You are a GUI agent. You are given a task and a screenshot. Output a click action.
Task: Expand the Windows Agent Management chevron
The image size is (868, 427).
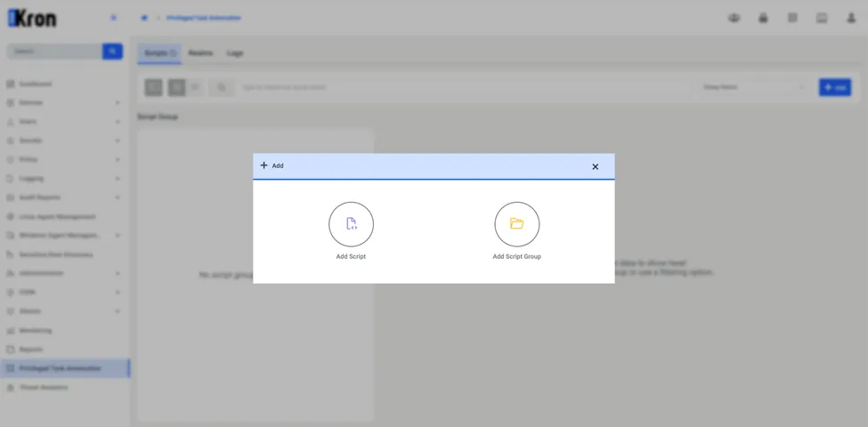[x=118, y=236]
